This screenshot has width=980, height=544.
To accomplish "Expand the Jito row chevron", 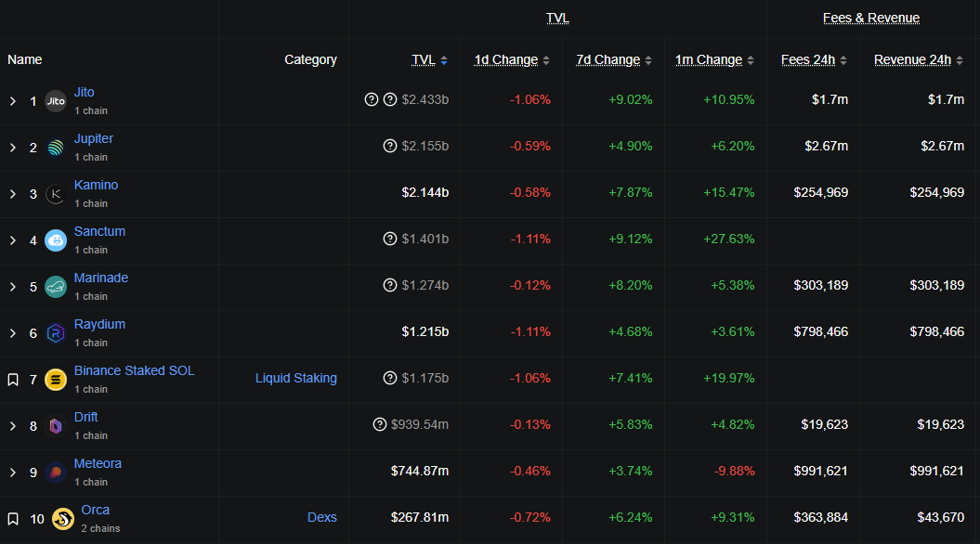I will click(13, 101).
